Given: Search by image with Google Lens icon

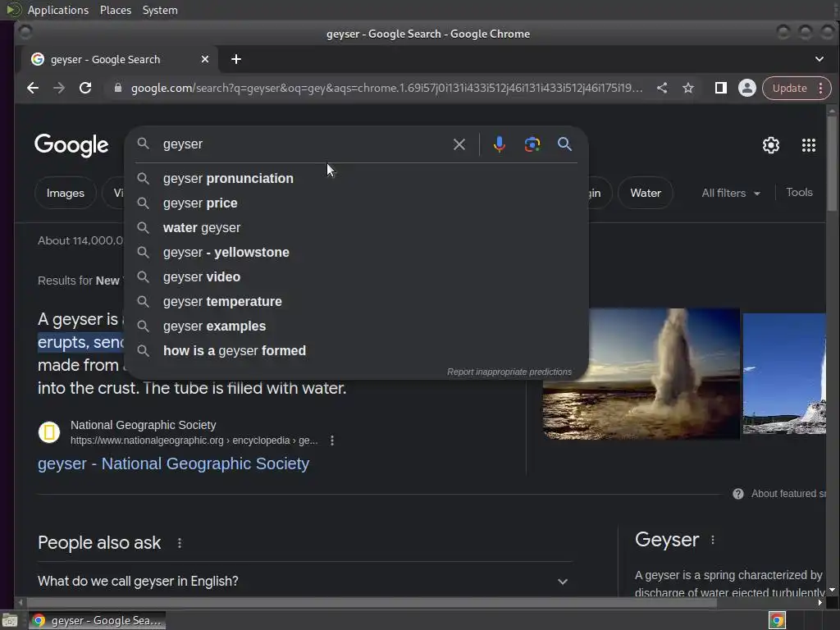Looking at the screenshot, I should [532, 144].
